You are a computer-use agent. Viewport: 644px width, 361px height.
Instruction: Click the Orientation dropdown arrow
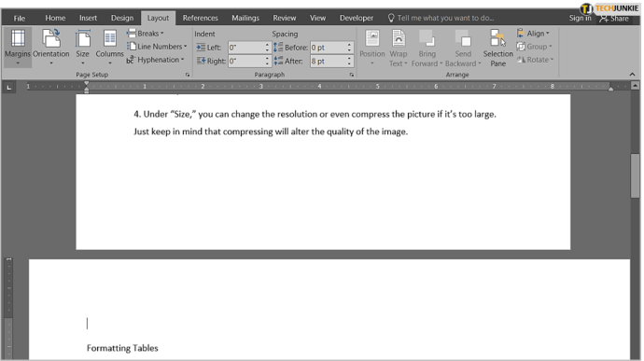click(x=51, y=63)
